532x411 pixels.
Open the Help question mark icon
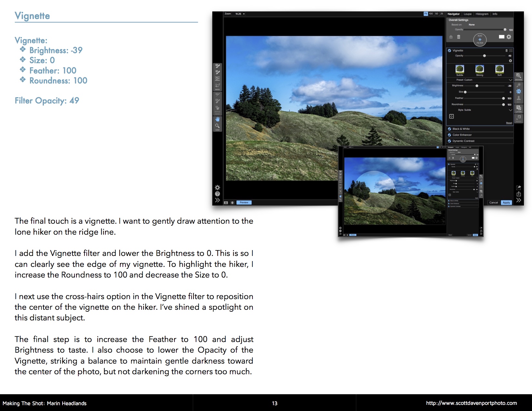click(x=218, y=194)
